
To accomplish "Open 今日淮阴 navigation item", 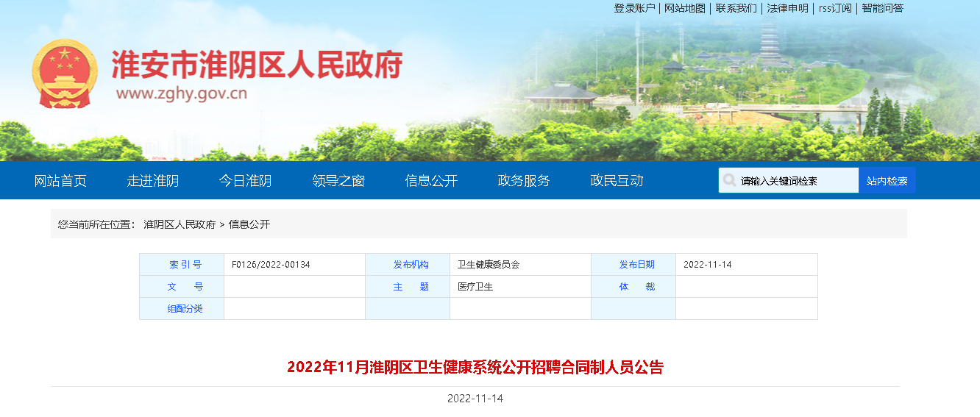I will point(246,181).
